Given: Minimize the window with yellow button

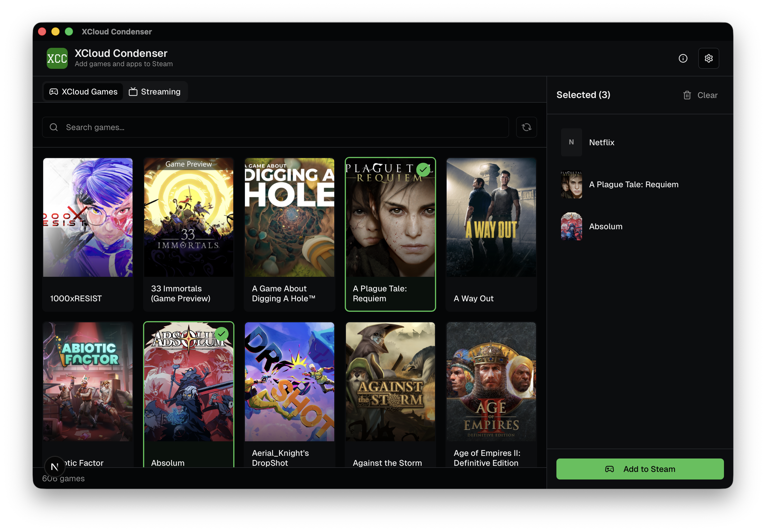Looking at the screenshot, I should [55, 32].
